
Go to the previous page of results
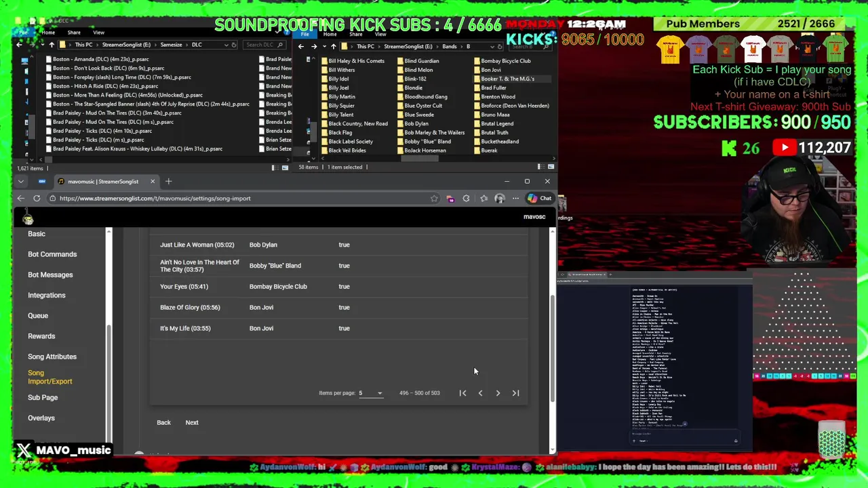click(x=480, y=393)
